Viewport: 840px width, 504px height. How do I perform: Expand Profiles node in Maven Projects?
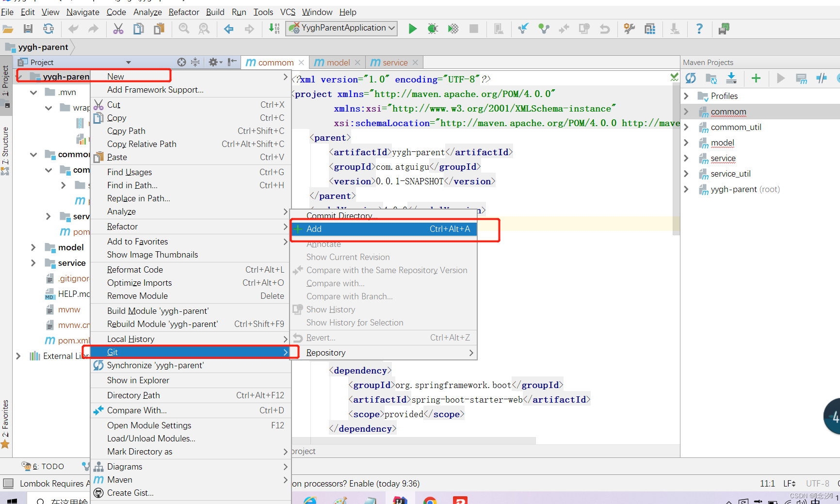pyautogui.click(x=686, y=96)
